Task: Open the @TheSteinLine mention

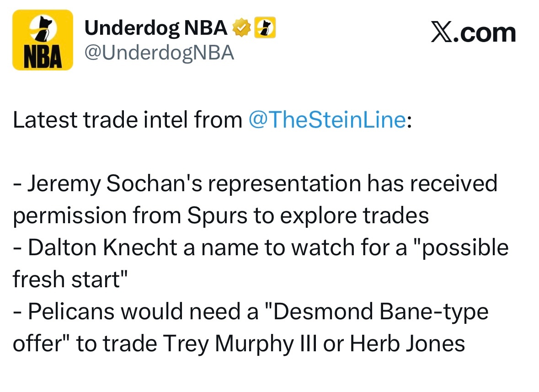Action: click(x=327, y=120)
